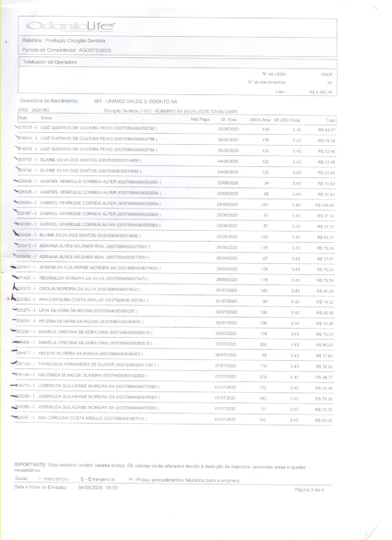Viewport: 392px width, 540px height.
Task: Select the name LIVIA SILVEIRA DA ROCHA
Action: coord(65,311)
